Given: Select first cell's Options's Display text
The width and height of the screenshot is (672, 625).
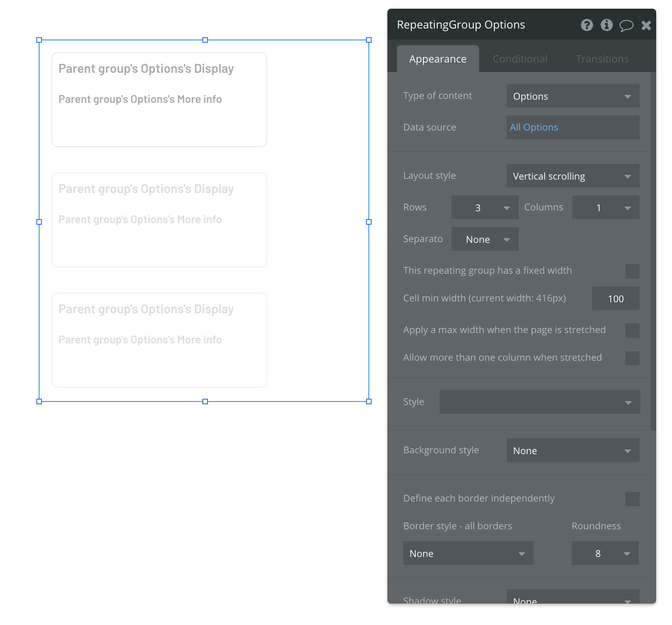Looking at the screenshot, I should coord(146,68).
